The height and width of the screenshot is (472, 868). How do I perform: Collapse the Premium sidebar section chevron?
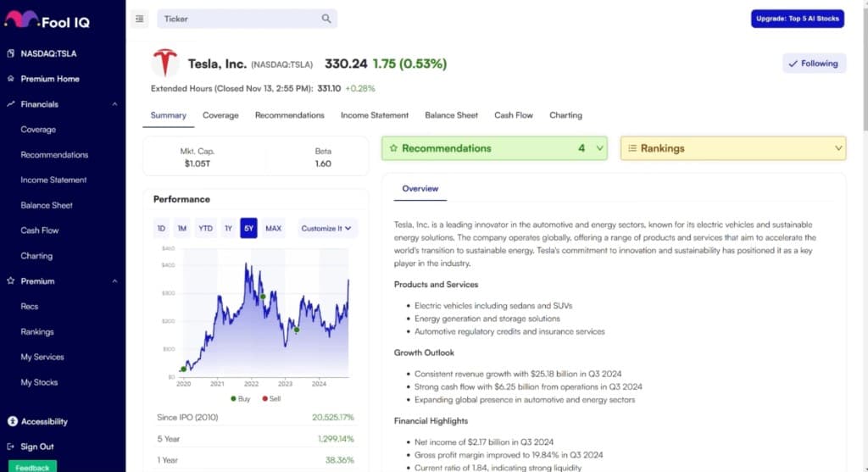(x=114, y=280)
